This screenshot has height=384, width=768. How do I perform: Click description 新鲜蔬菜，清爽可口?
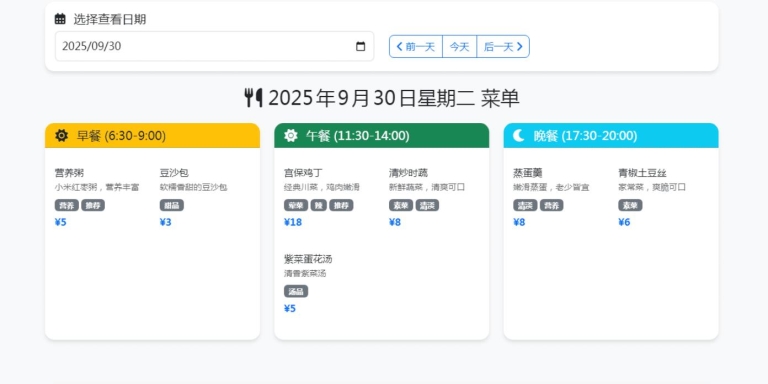427,188
